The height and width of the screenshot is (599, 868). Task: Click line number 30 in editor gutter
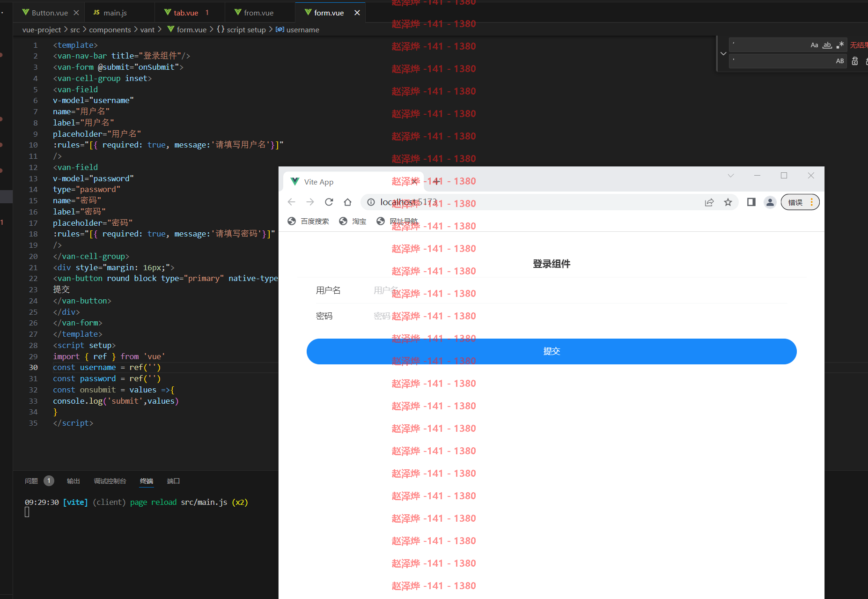coord(33,368)
